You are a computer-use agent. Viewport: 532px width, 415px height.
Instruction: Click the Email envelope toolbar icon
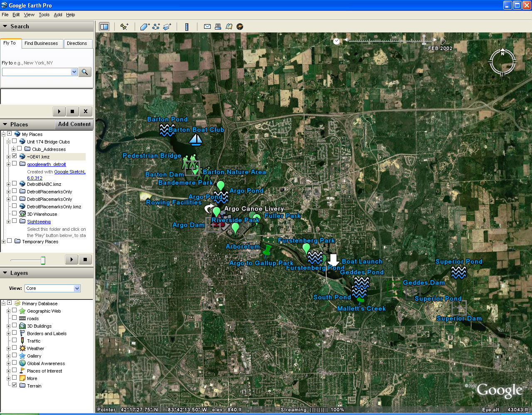pos(207,27)
